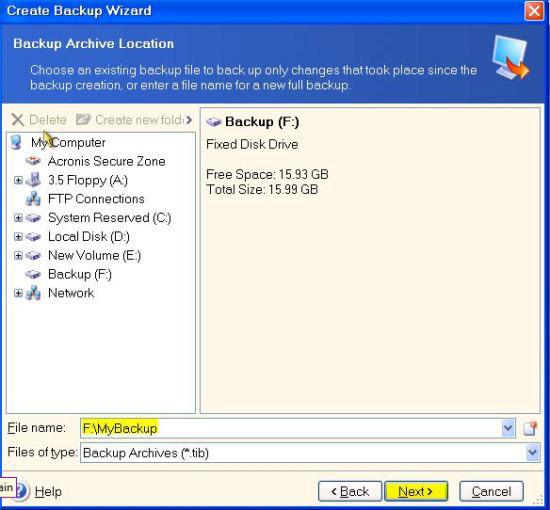Expand the Local Disk (D:) node
This screenshot has width=550, height=510.
coord(18,237)
